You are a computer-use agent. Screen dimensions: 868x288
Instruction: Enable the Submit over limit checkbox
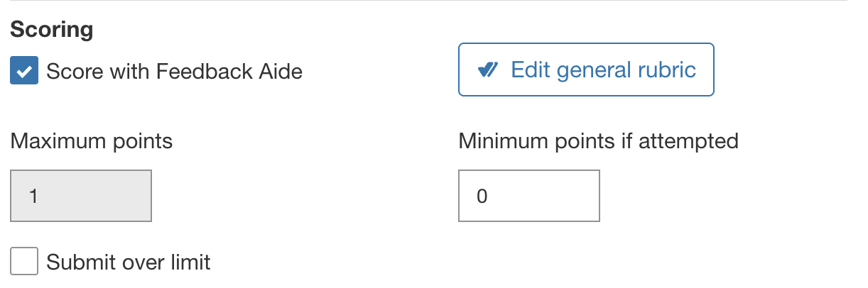click(x=24, y=262)
